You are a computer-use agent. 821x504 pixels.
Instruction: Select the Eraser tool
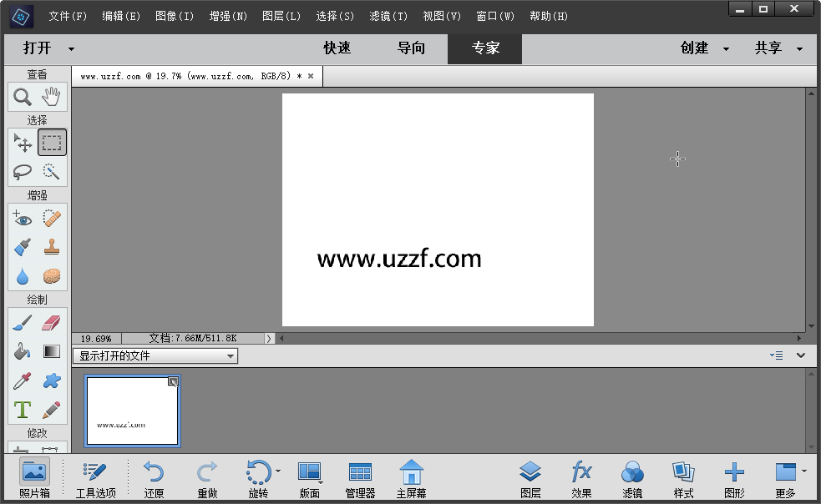(52, 323)
